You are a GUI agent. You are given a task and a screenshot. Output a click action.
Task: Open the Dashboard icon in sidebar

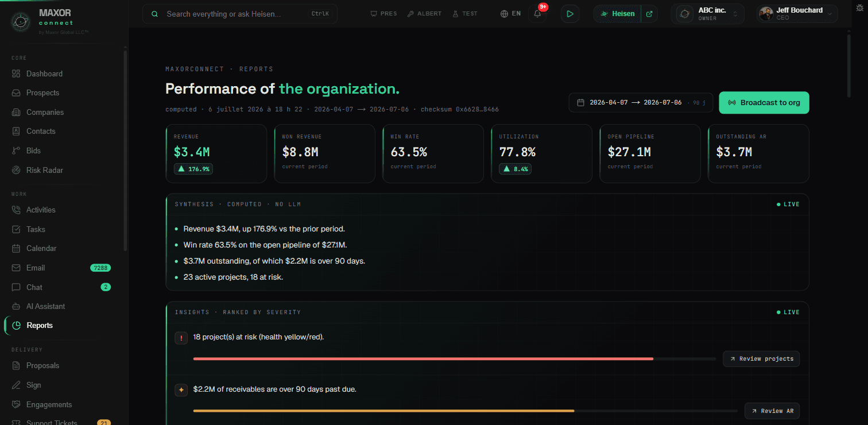(x=16, y=74)
